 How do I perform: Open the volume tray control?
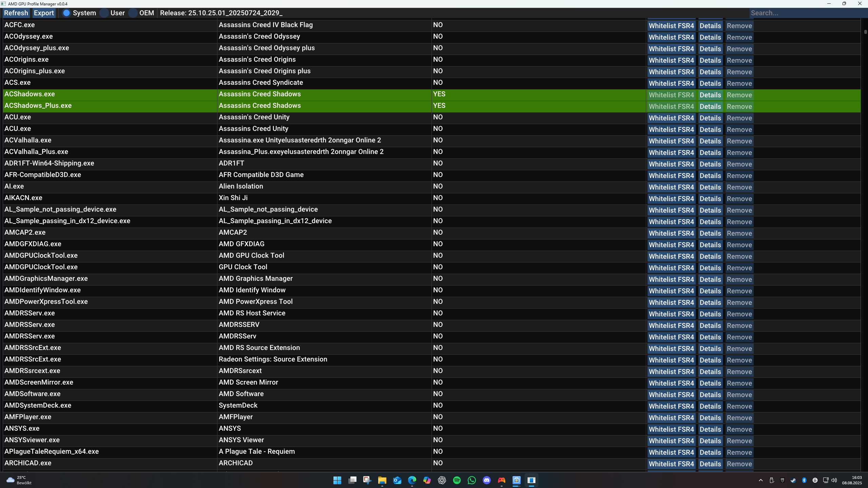click(834, 480)
